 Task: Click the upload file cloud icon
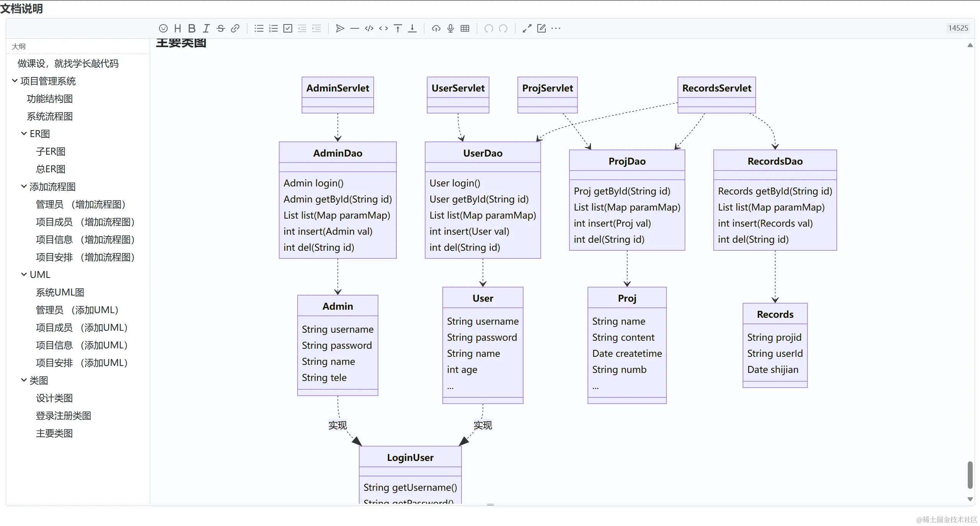(436, 28)
